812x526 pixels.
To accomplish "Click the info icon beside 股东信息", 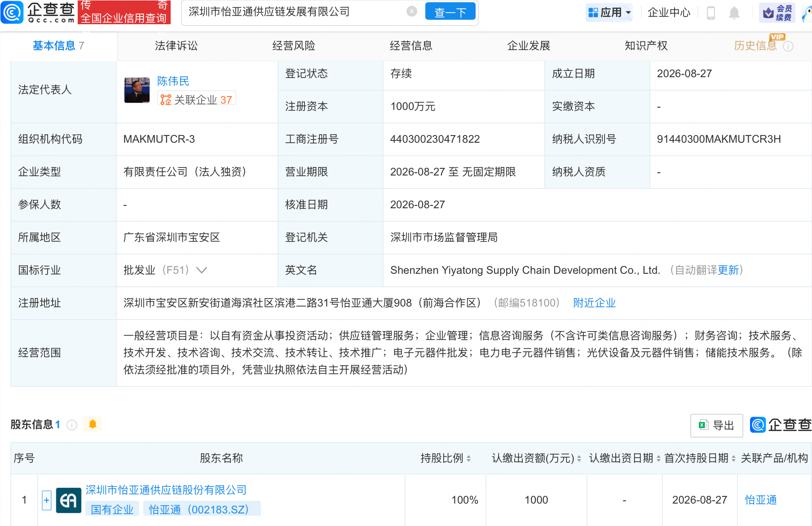I will (72, 425).
